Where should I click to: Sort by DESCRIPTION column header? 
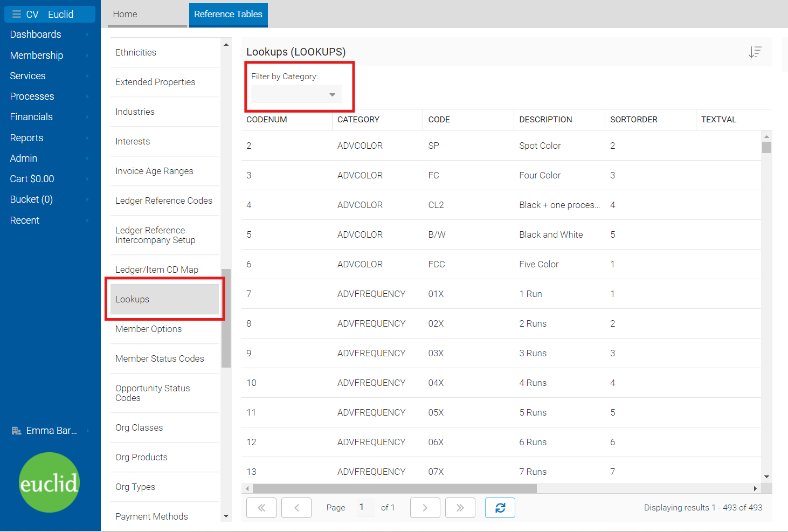pyautogui.click(x=559, y=120)
